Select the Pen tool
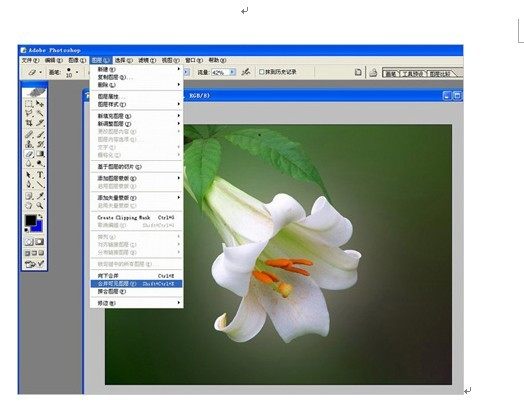This screenshot has height=415, width=524. (x=29, y=184)
